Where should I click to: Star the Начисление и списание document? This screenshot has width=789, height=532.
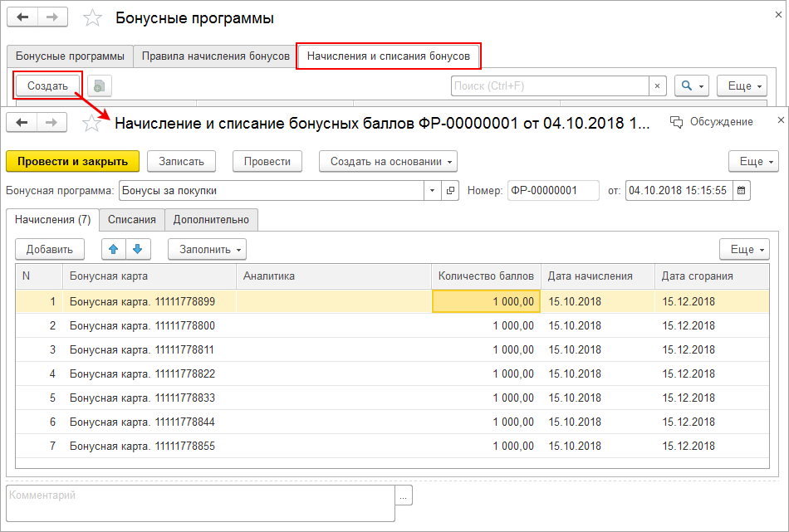click(x=91, y=123)
